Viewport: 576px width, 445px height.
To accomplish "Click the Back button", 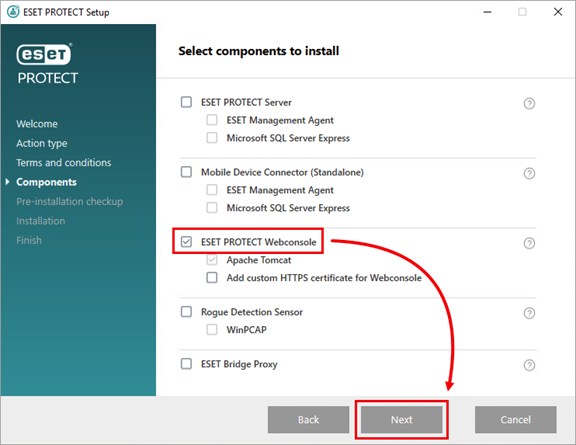I will tap(308, 420).
